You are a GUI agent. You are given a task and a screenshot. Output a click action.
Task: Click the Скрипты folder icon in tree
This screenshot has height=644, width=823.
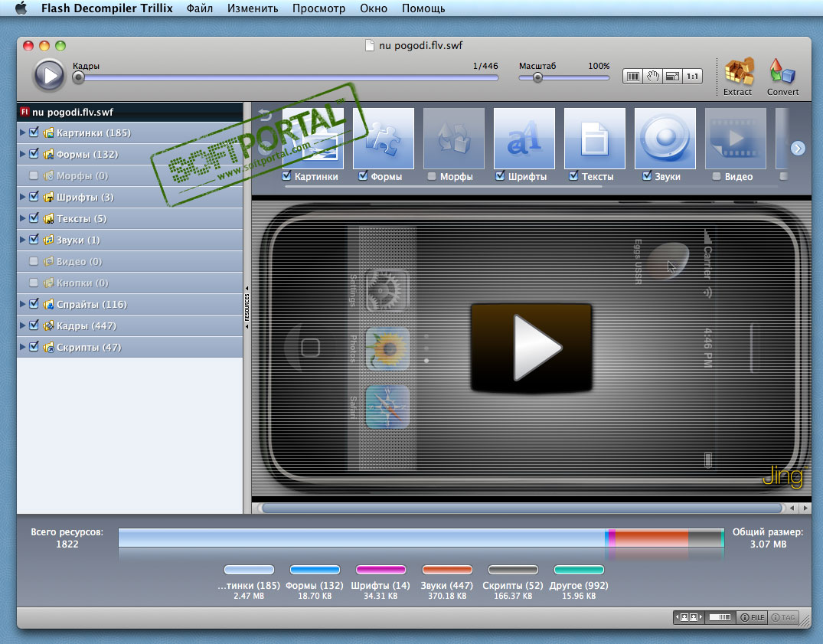click(x=48, y=348)
